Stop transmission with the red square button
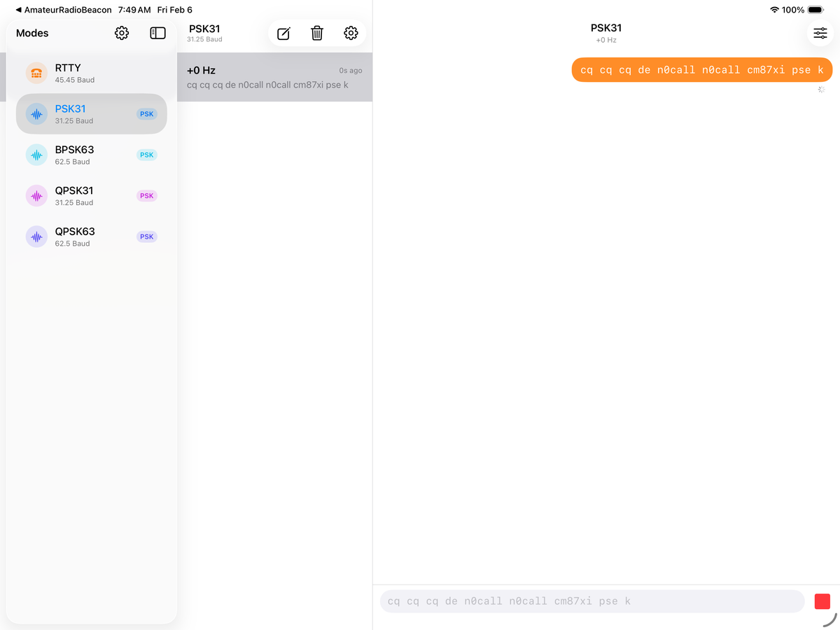Viewport: 840px width, 630px height. (x=822, y=601)
